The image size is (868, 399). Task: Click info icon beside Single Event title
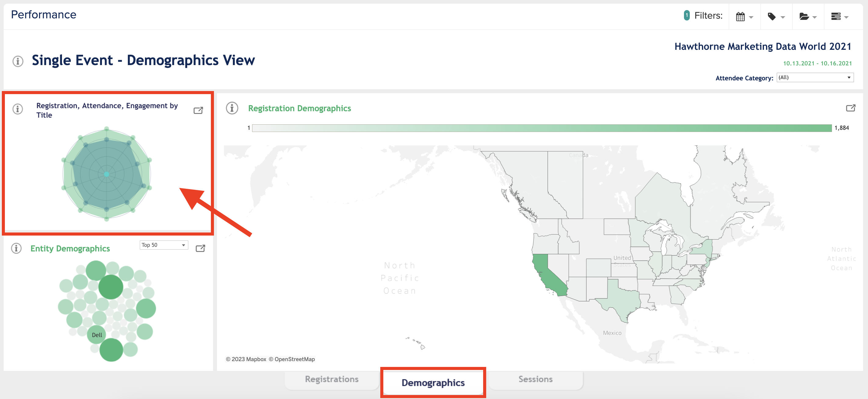coord(18,61)
